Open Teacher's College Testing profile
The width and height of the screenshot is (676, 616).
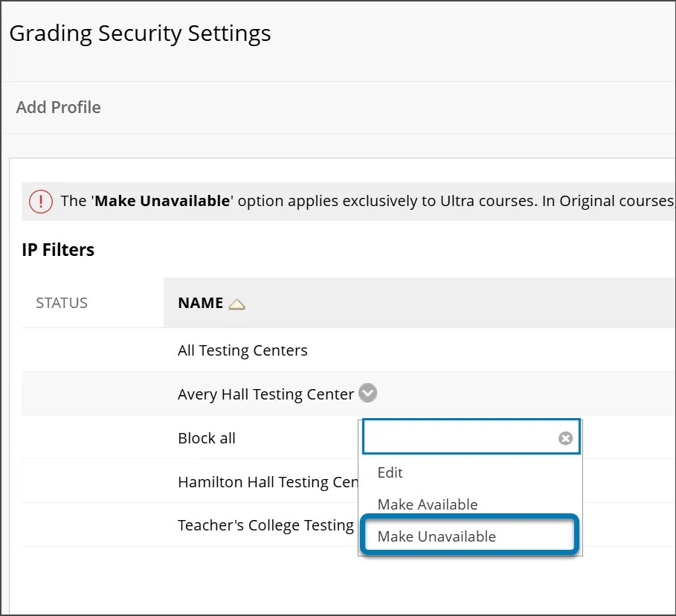pyautogui.click(x=265, y=524)
